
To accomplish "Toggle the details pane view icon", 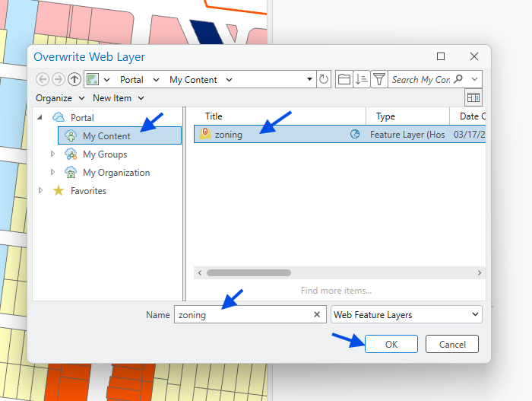I will (473, 98).
